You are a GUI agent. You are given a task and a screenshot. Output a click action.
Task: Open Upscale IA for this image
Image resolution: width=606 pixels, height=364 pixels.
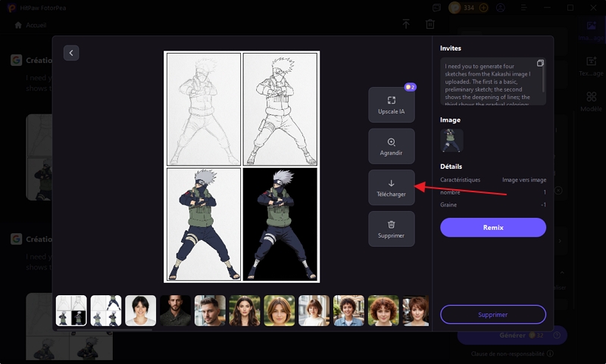pyautogui.click(x=391, y=105)
